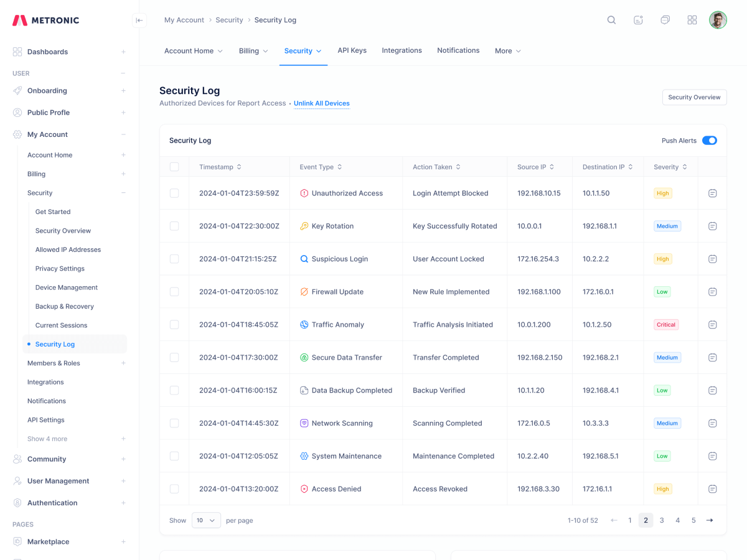Open the per page size selector
The width and height of the screenshot is (747, 560).
(205, 520)
